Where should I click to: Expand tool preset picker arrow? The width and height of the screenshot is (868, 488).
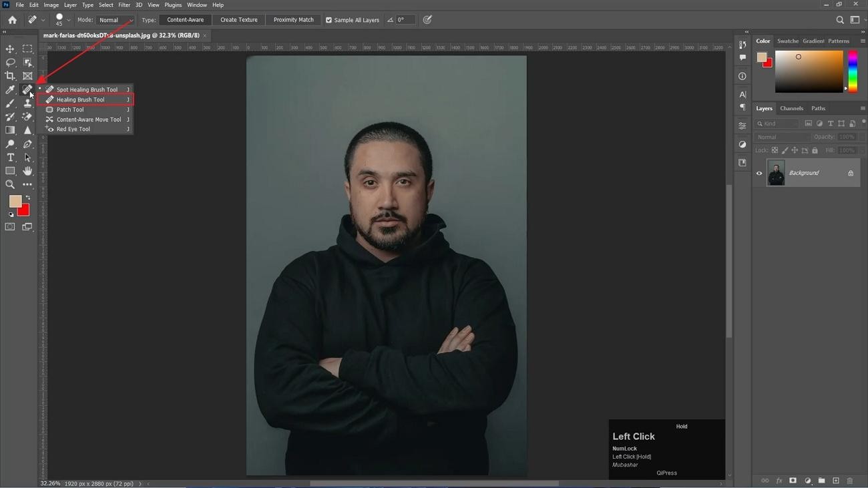pos(43,20)
